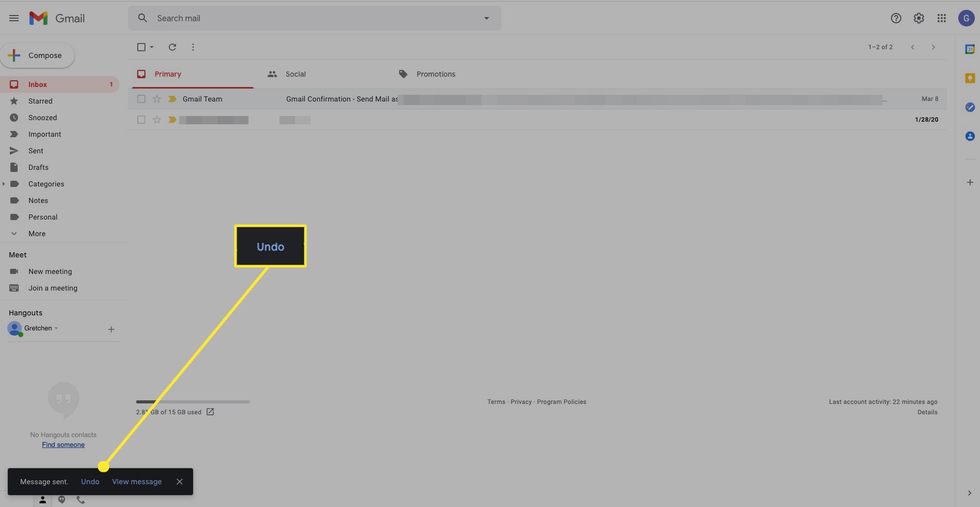Open the More options three-dot menu

(x=193, y=47)
